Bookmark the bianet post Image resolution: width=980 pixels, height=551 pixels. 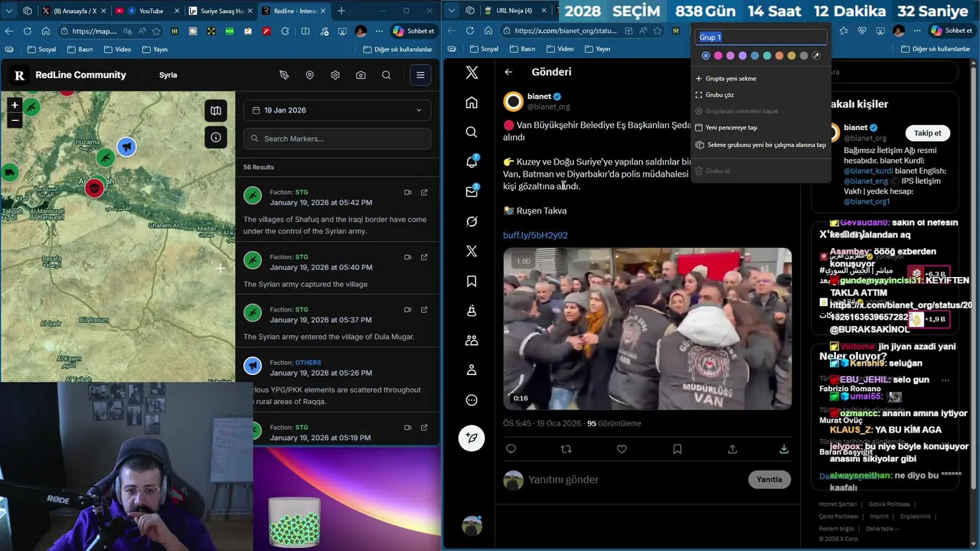click(x=677, y=449)
